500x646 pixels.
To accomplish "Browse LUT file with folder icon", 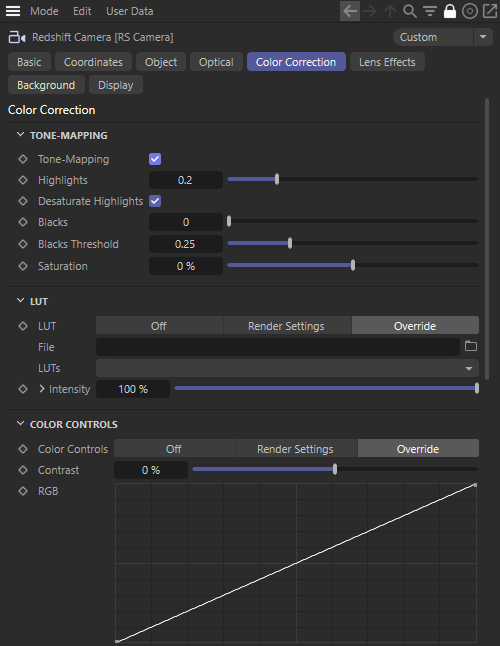I will tap(471, 346).
